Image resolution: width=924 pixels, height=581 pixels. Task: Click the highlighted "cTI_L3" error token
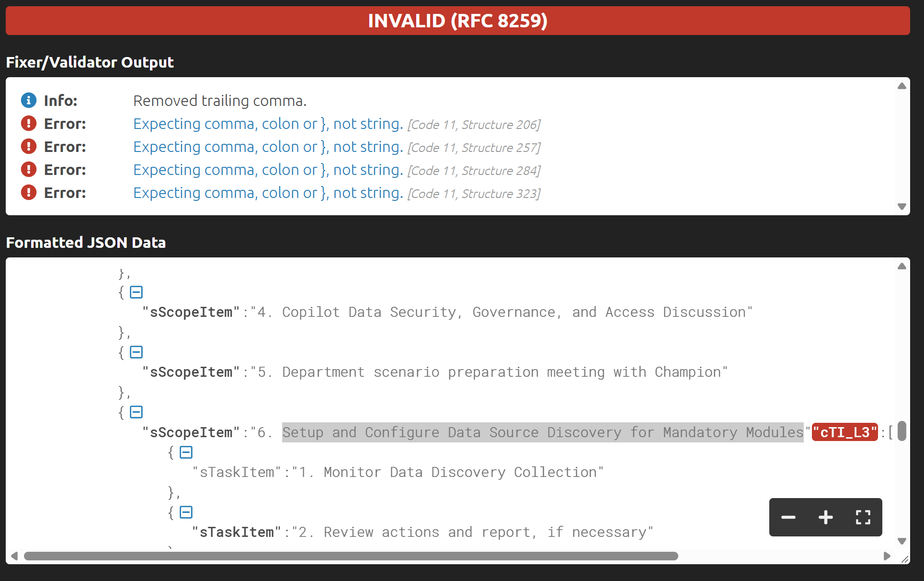pyautogui.click(x=844, y=432)
